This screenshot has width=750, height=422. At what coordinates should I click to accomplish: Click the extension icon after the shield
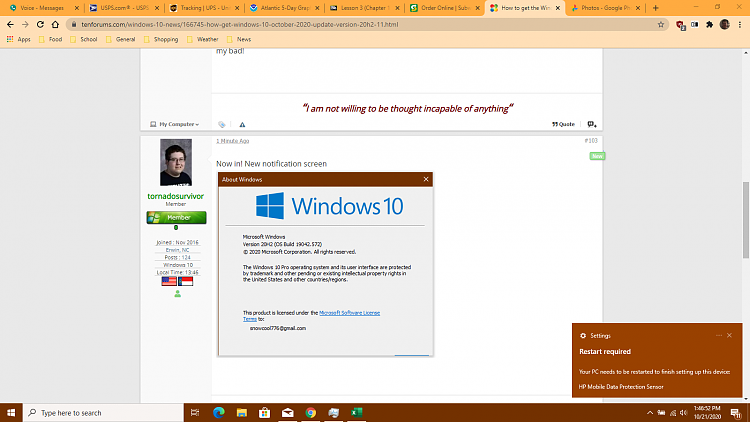tap(695, 24)
